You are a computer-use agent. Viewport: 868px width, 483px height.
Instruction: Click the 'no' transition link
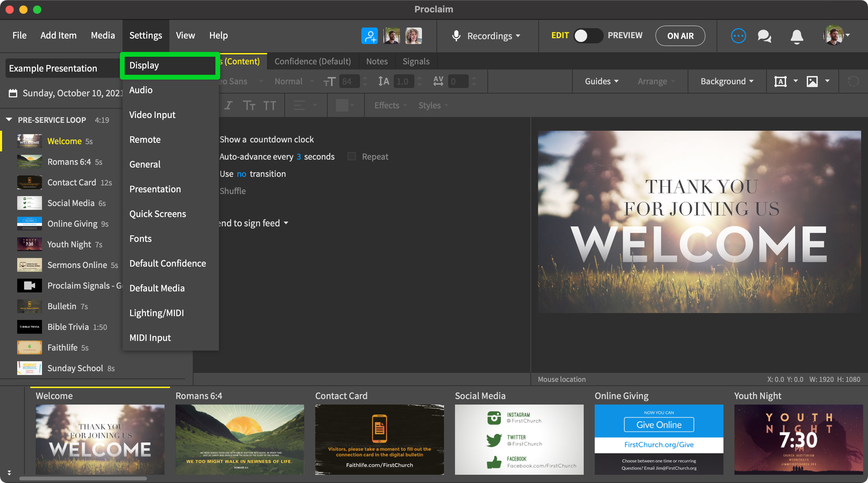point(242,174)
